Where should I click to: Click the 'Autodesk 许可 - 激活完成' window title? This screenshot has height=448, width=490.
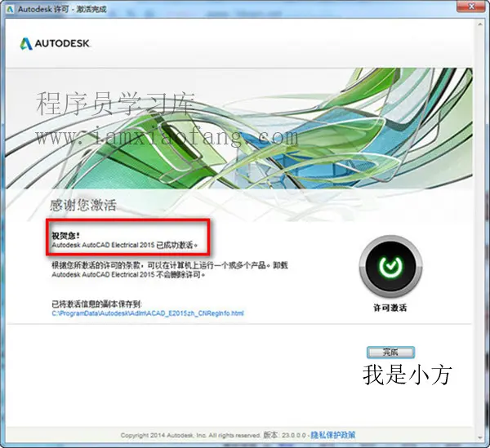(x=62, y=9)
